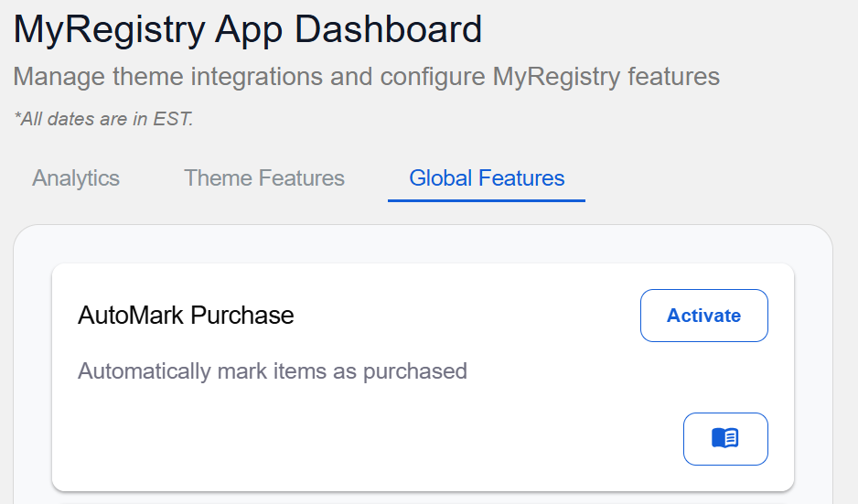Click the word 'EST' in the dates note
The width and height of the screenshot is (858, 504).
pos(171,119)
